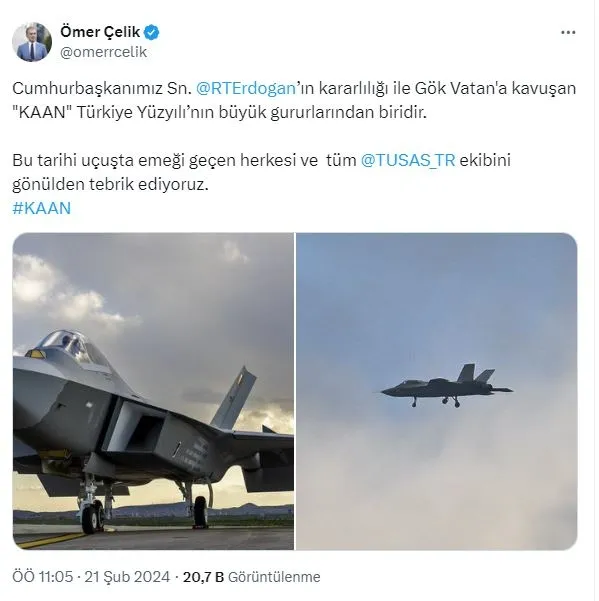Open the right photo of jet in flight
The width and height of the screenshot is (599, 601).
(437, 391)
